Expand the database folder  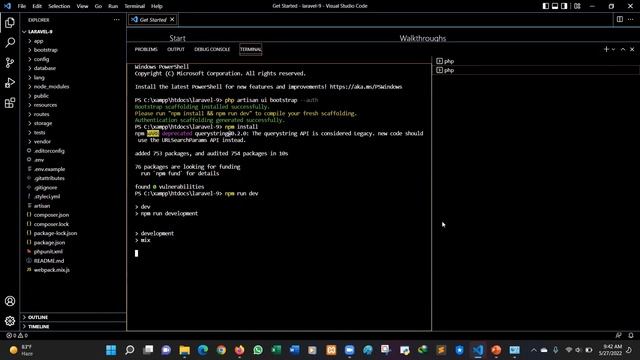pyautogui.click(x=44, y=68)
